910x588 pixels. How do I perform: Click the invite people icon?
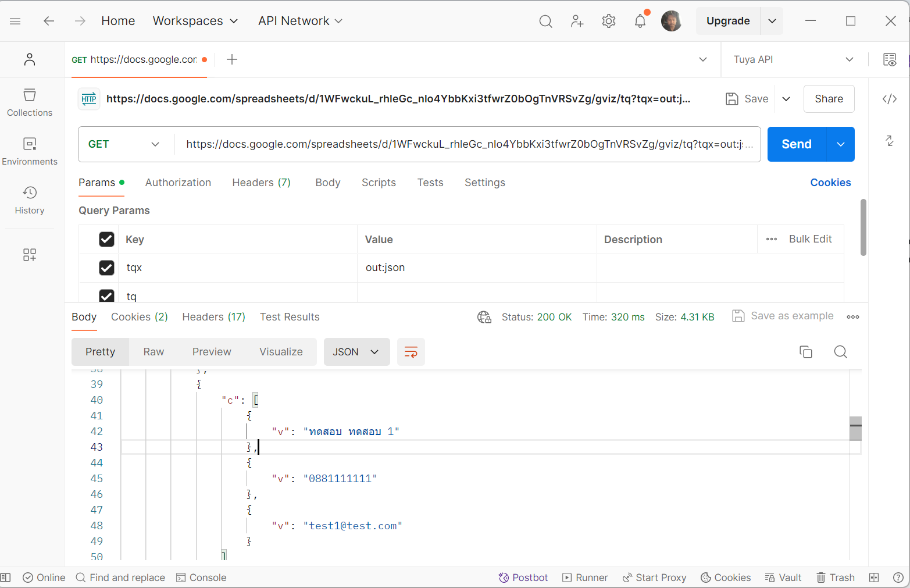coord(577,22)
